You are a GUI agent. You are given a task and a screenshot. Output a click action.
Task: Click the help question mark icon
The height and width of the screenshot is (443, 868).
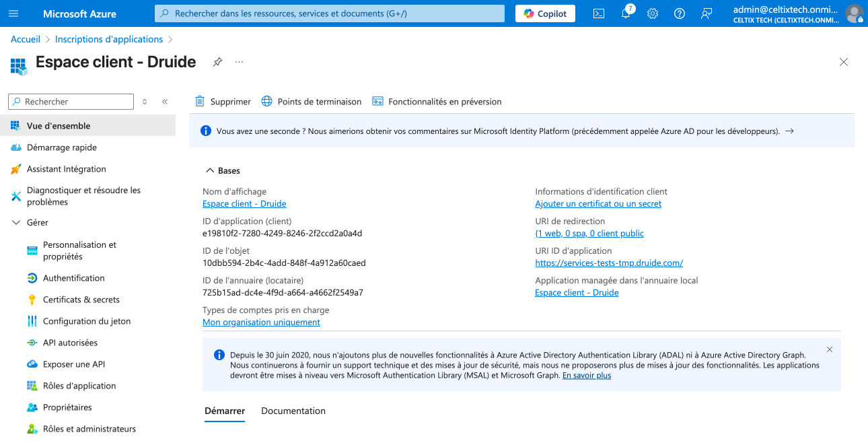pyautogui.click(x=679, y=13)
